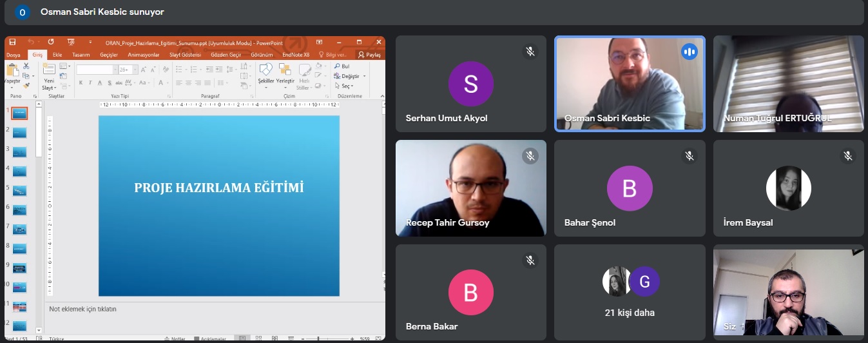Click the Yeni Slayt new slide icon

point(49,69)
